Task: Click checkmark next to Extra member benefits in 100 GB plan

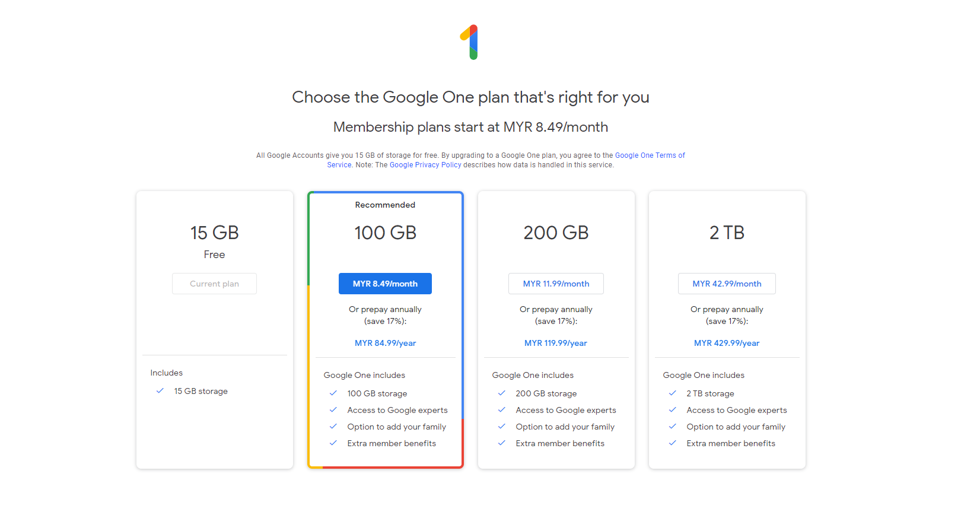Action: point(333,443)
